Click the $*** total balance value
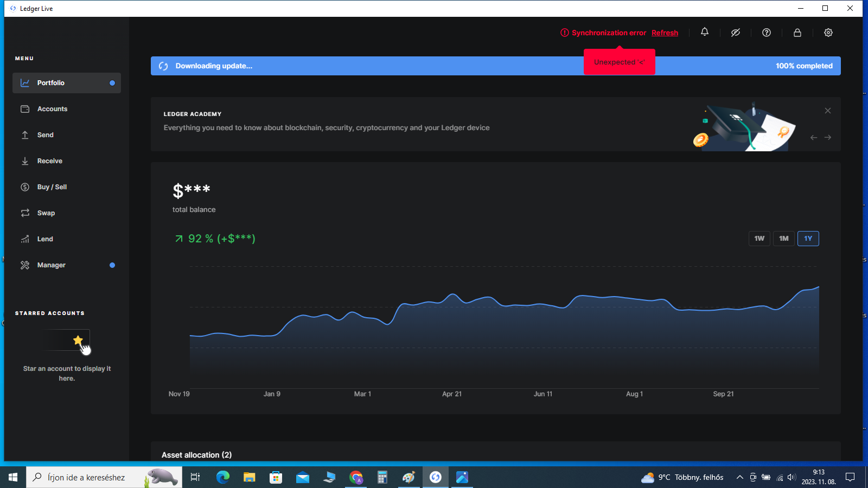The width and height of the screenshot is (868, 488). pos(192,190)
